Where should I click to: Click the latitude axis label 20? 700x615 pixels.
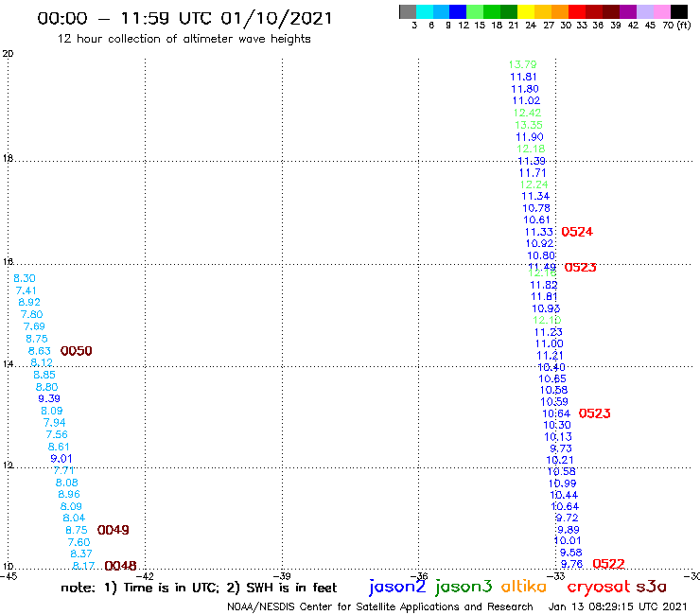pyautogui.click(x=8, y=54)
